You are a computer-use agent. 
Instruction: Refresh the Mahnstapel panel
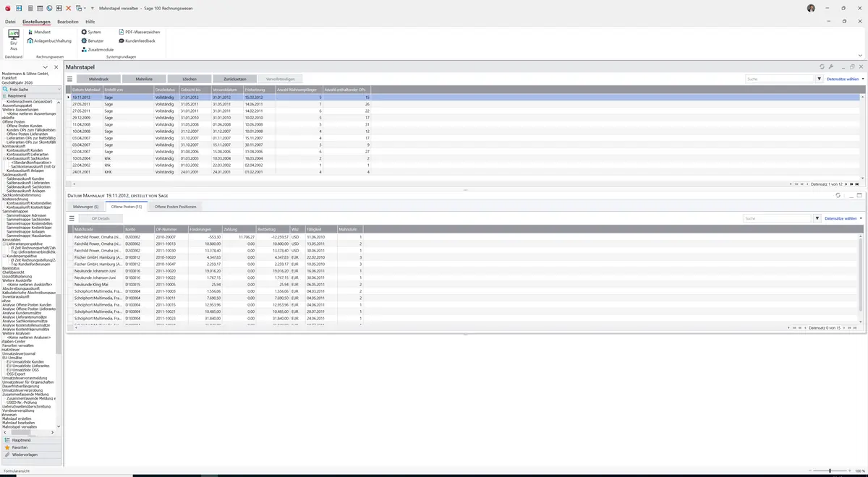[822, 66]
